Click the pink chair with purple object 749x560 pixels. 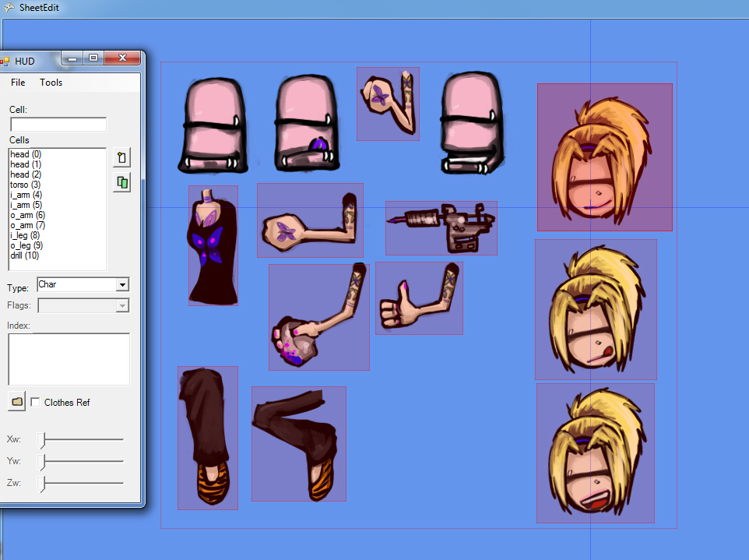click(x=307, y=123)
